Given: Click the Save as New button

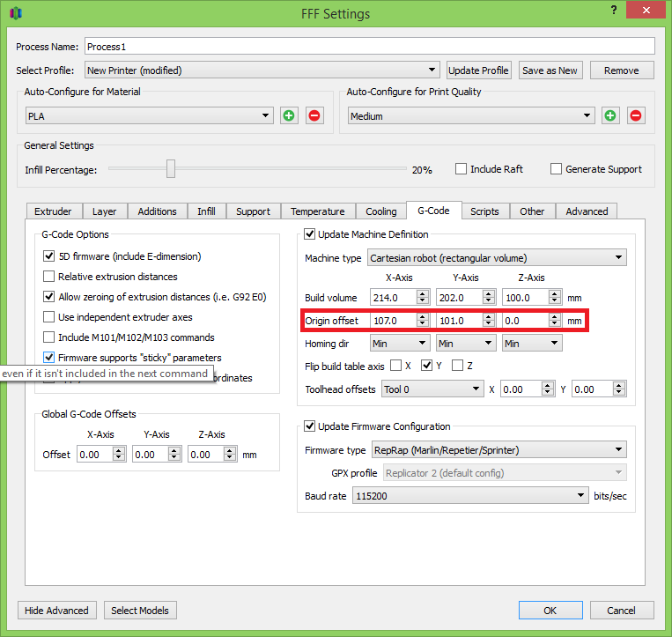Looking at the screenshot, I should pyautogui.click(x=550, y=70).
